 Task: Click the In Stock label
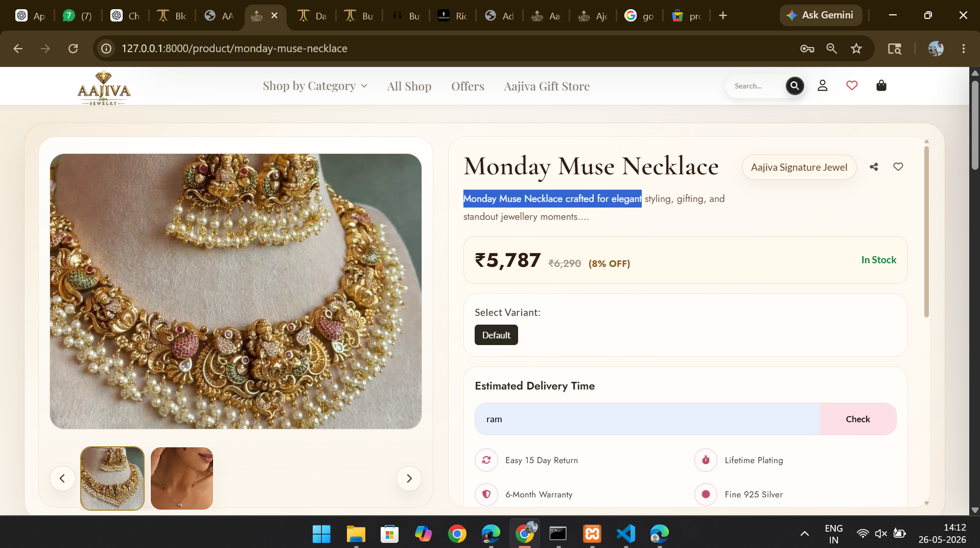[879, 260]
